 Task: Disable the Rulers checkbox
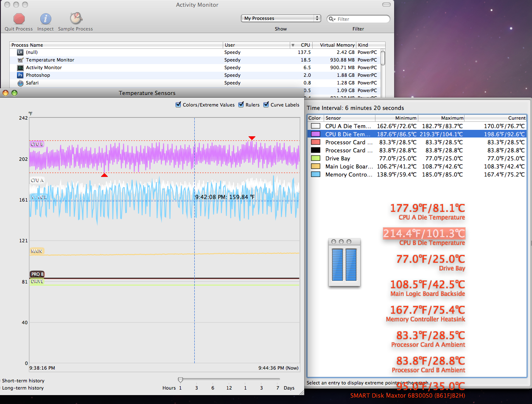(x=241, y=105)
